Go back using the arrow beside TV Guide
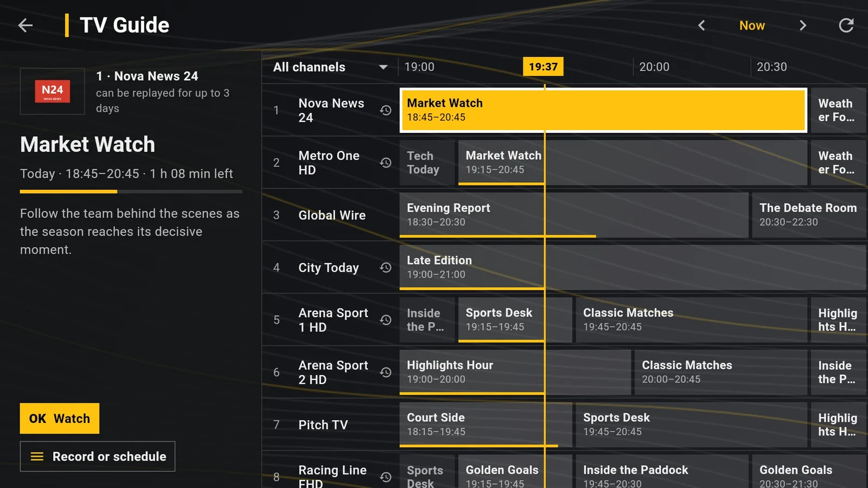 (25, 25)
